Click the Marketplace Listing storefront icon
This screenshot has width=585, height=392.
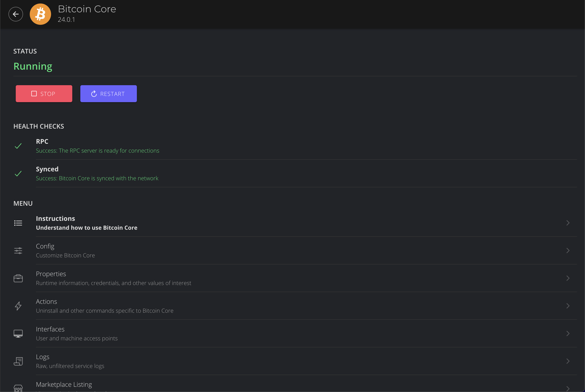(18, 388)
